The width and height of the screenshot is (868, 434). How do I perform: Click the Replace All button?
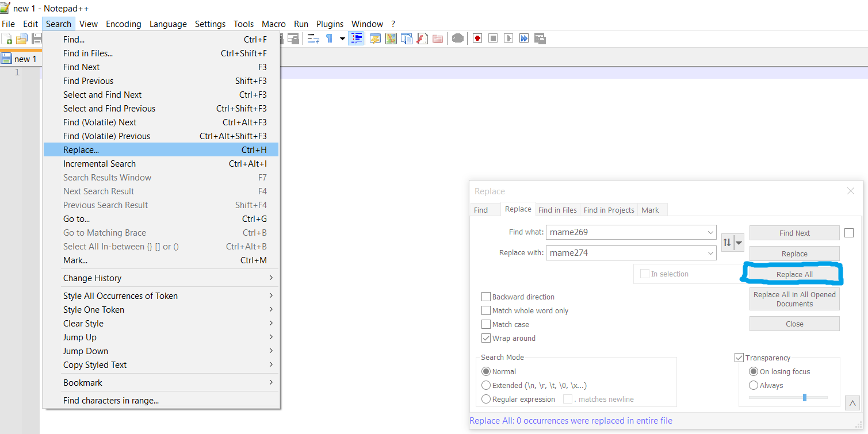(794, 274)
